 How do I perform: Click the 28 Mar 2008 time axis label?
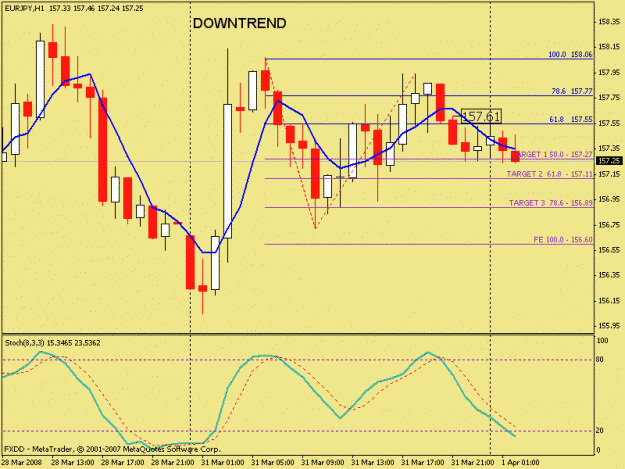[x=21, y=463]
